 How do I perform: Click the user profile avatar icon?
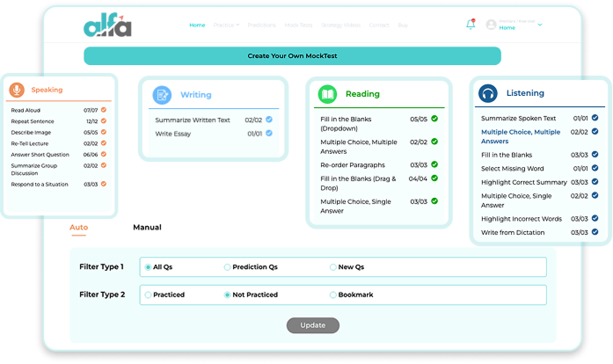[x=491, y=25]
